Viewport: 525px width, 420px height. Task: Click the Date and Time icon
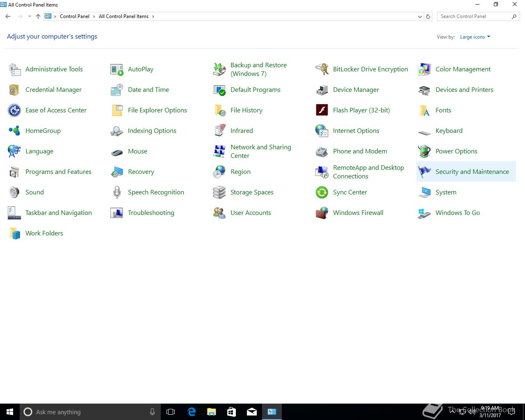pyautogui.click(x=117, y=90)
